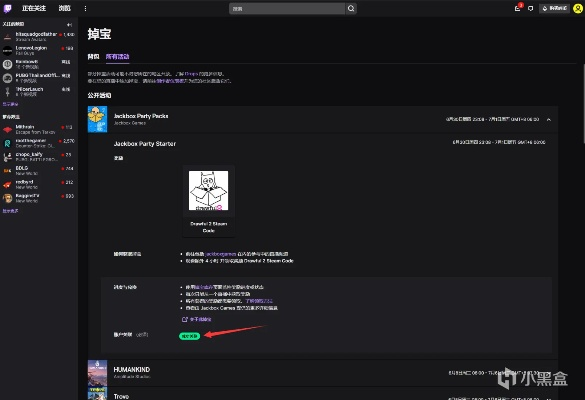Open the three-dot more menu
The width and height of the screenshot is (585, 400).
pos(85,8)
